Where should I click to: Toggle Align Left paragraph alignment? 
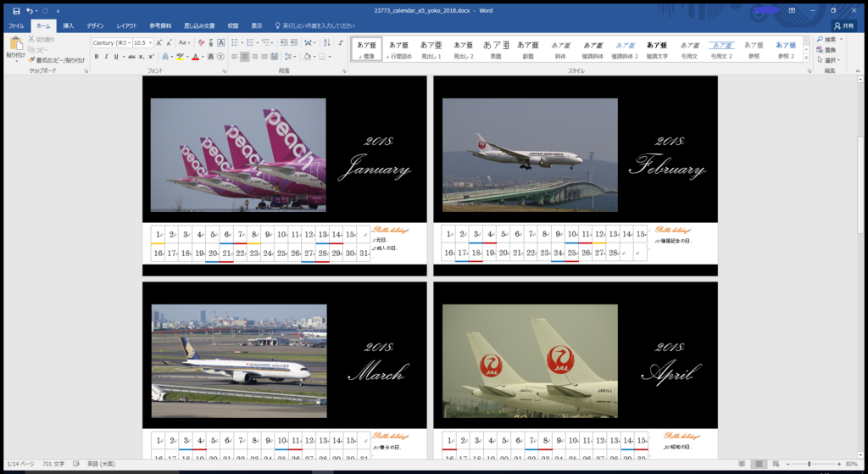[x=235, y=57]
